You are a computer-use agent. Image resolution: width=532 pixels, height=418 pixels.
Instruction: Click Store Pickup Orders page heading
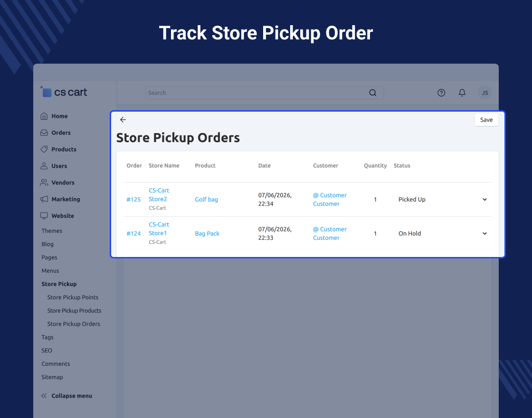click(178, 138)
